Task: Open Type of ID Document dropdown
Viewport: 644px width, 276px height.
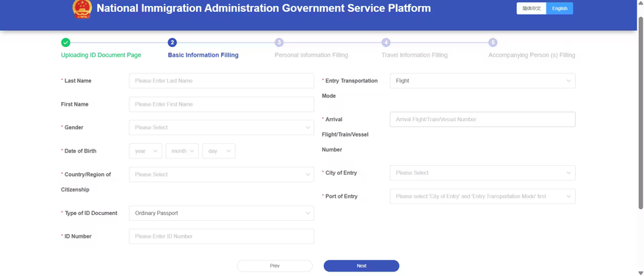Action: pyautogui.click(x=221, y=213)
